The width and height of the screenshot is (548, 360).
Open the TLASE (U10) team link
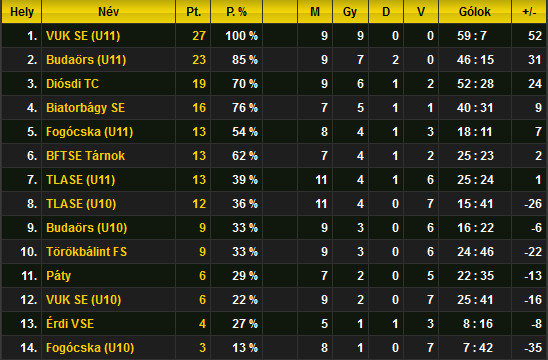pos(81,204)
